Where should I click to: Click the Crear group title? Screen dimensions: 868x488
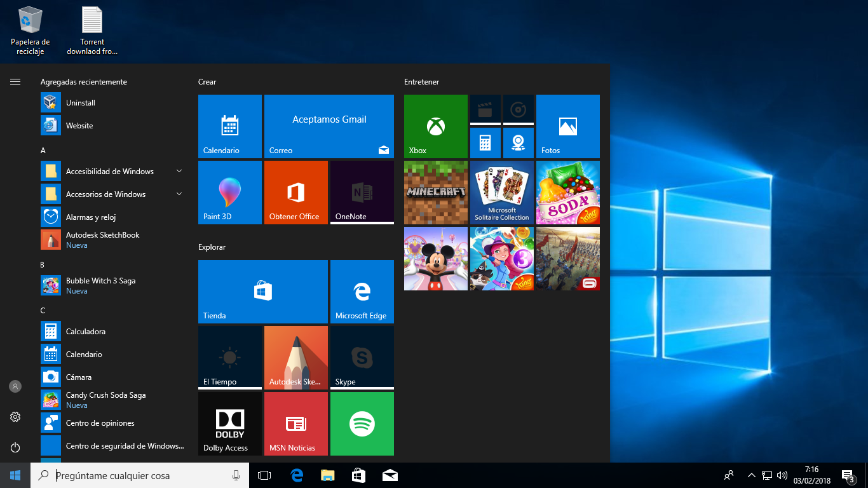207,82
